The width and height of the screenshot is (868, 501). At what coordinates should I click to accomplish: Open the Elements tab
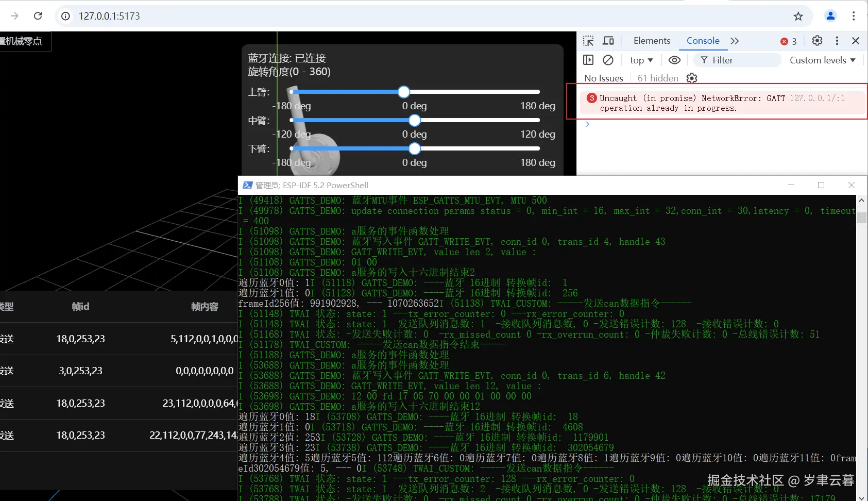(652, 41)
